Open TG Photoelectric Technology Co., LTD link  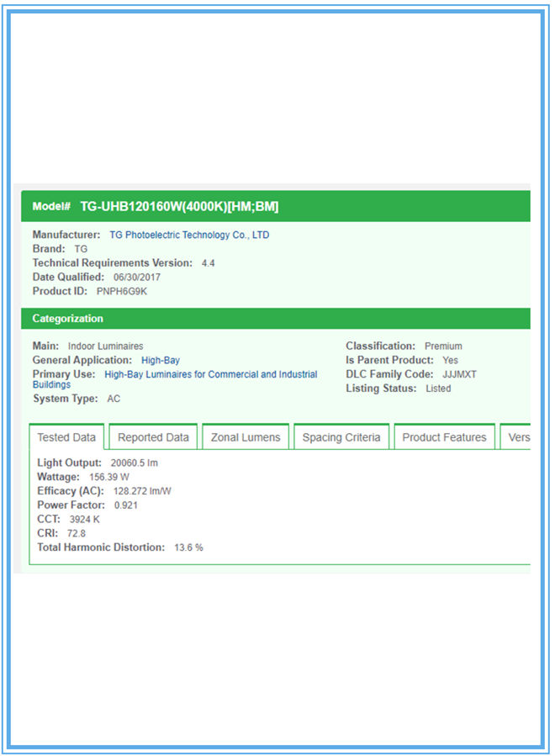189,235
